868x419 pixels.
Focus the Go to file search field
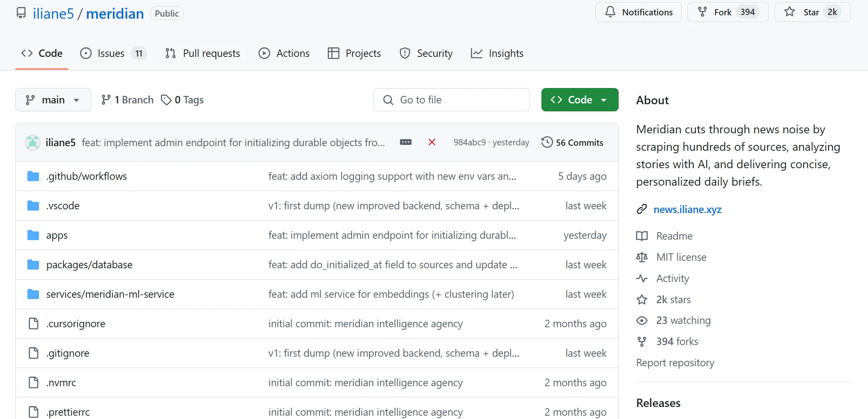(451, 100)
